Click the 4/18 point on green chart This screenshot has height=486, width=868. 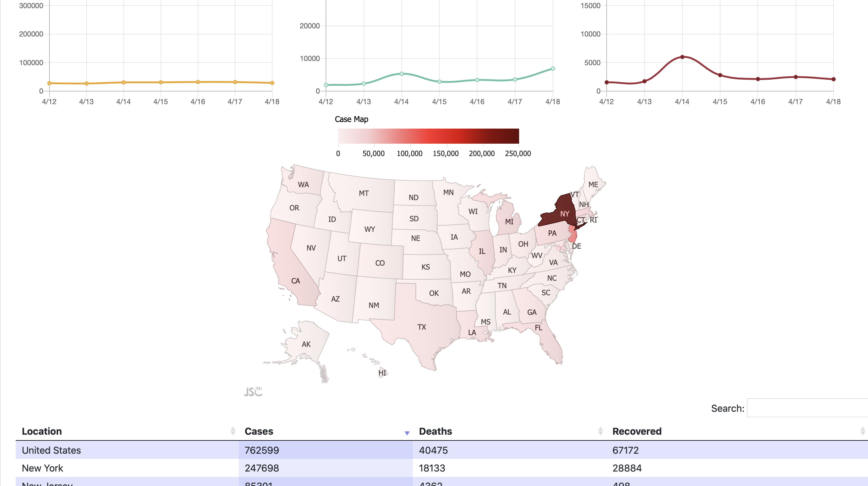click(553, 69)
